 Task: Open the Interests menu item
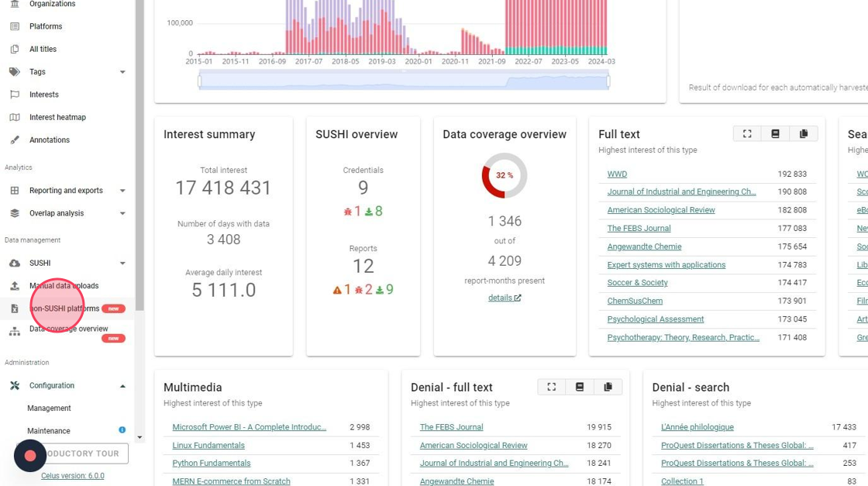point(43,94)
